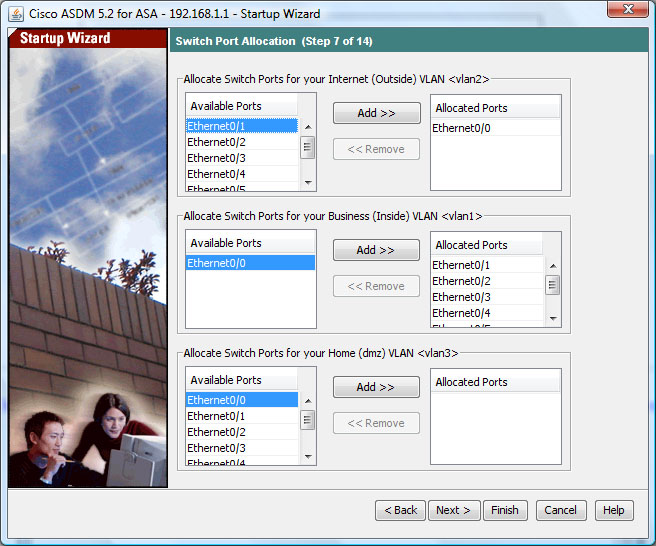Screen dimensions: 656x546
Task: Select Ethernet0/4 in Outside available ports
Action: 242,174
